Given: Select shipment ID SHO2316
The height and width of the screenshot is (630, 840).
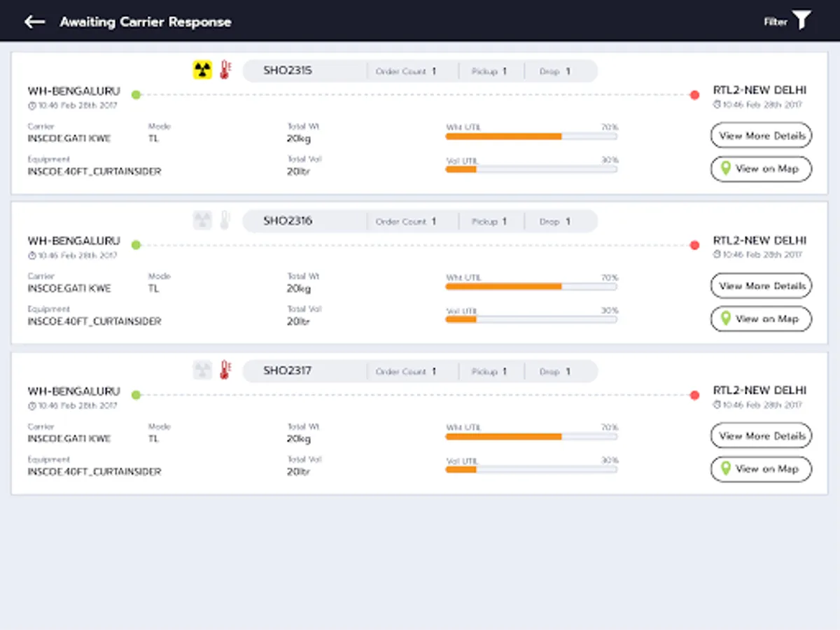Looking at the screenshot, I should [x=288, y=221].
